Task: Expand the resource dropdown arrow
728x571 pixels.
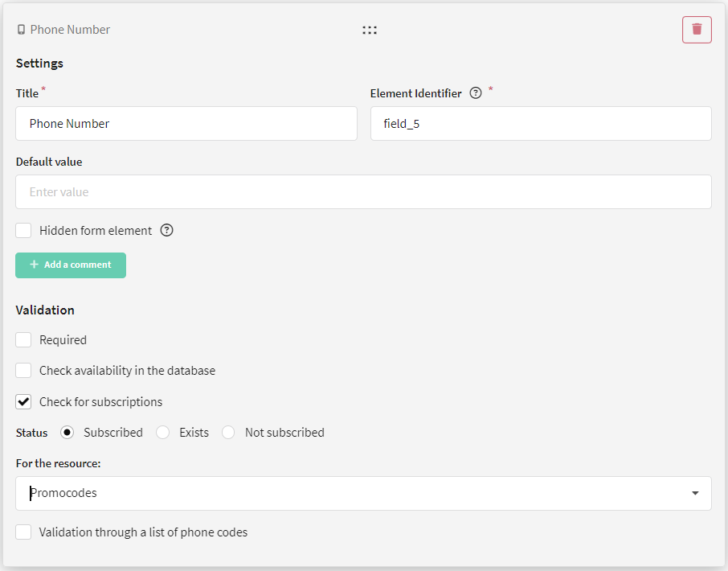Action: click(x=695, y=494)
